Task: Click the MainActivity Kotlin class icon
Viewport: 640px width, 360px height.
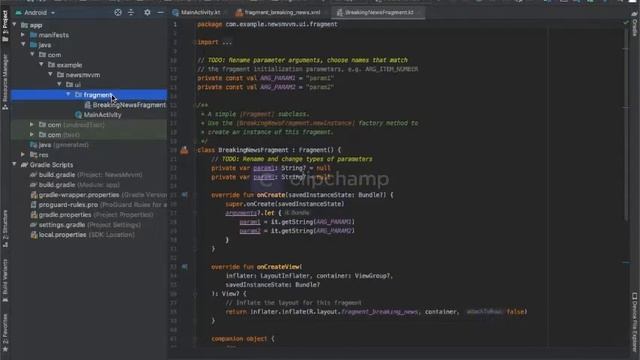Action: 79,115
